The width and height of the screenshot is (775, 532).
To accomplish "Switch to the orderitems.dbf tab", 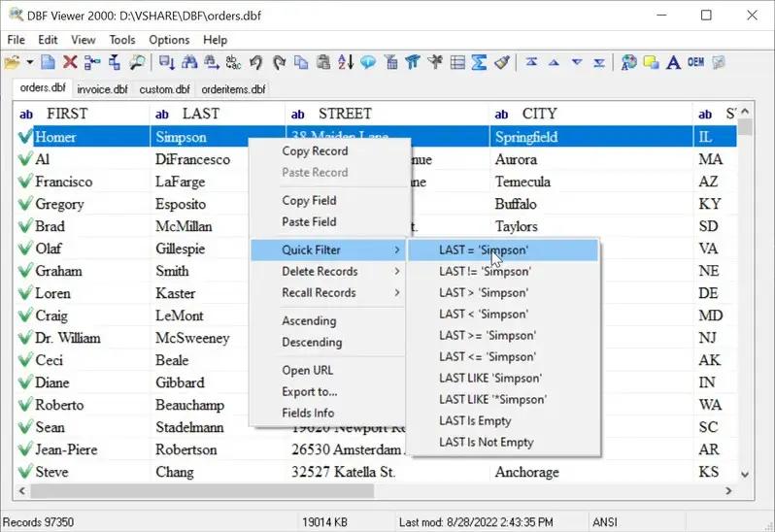I will point(233,89).
